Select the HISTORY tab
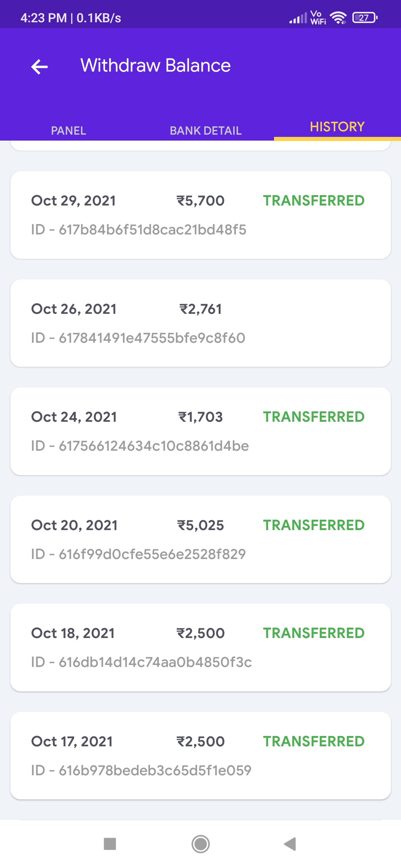The height and width of the screenshot is (868, 401). [x=337, y=127]
